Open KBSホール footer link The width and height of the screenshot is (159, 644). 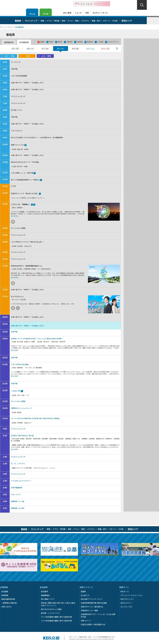point(125,591)
